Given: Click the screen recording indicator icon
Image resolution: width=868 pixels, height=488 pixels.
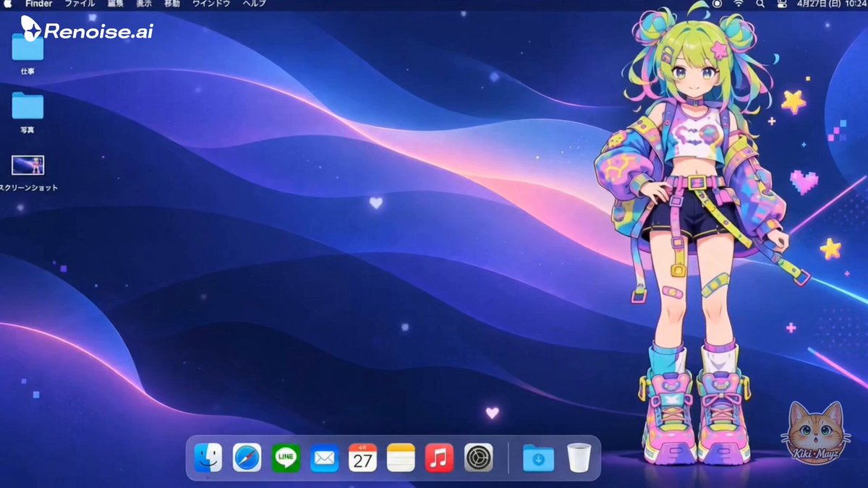Looking at the screenshot, I should 717,4.
